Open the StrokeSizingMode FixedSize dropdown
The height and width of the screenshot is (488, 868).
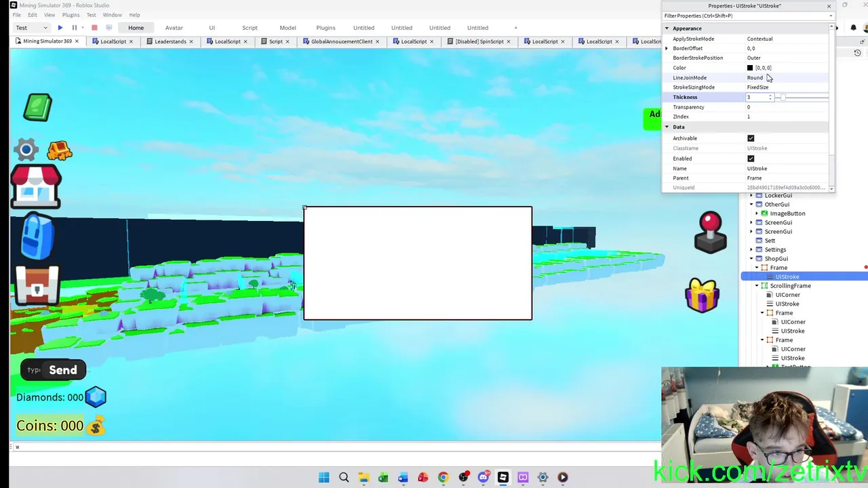pyautogui.click(x=787, y=87)
